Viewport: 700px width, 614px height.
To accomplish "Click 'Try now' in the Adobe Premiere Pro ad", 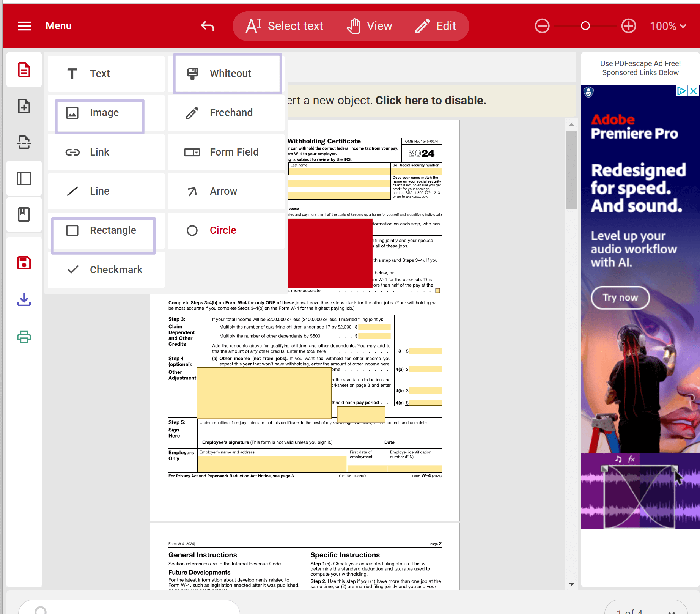I will [620, 298].
